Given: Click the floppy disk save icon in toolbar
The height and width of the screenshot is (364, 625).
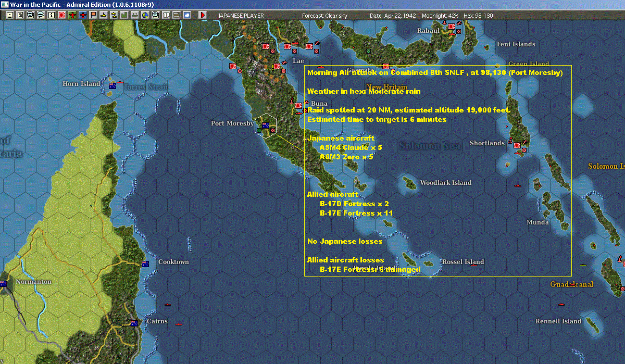Looking at the screenshot, I should tap(10, 15).
